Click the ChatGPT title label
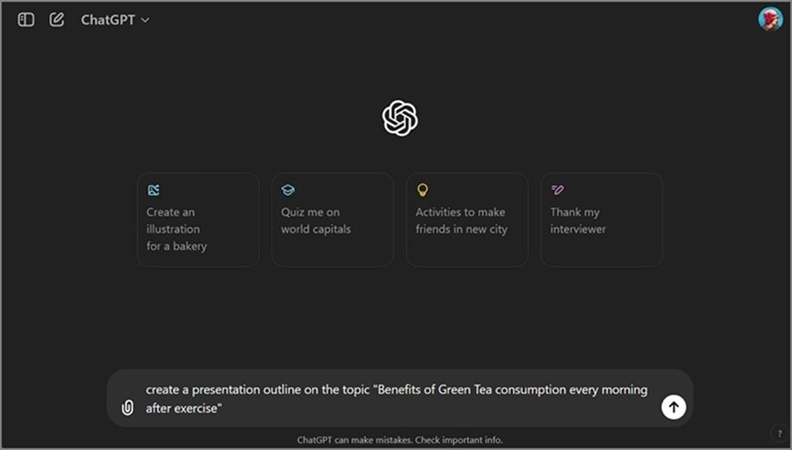Image resolution: width=792 pixels, height=450 pixels. click(x=108, y=19)
